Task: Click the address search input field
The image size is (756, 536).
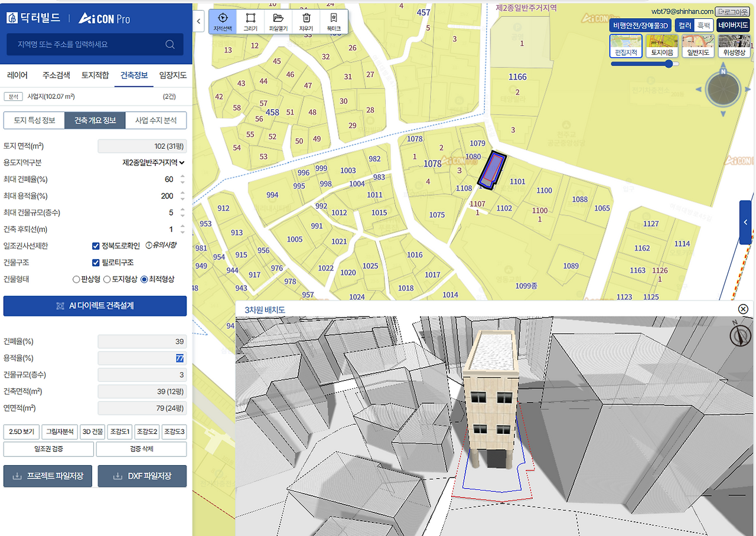Action: pyautogui.click(x=95, y=44)
